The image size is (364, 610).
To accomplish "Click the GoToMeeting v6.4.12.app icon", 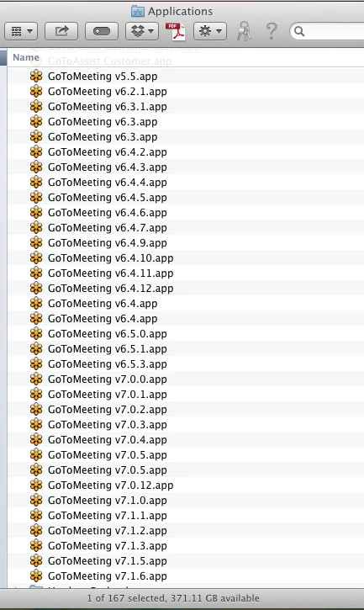I will [x=36, y=289].
